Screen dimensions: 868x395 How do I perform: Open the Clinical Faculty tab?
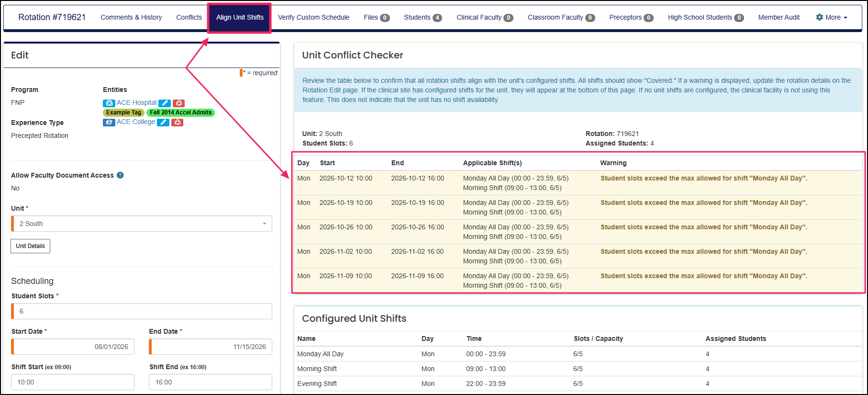(485, 17)
